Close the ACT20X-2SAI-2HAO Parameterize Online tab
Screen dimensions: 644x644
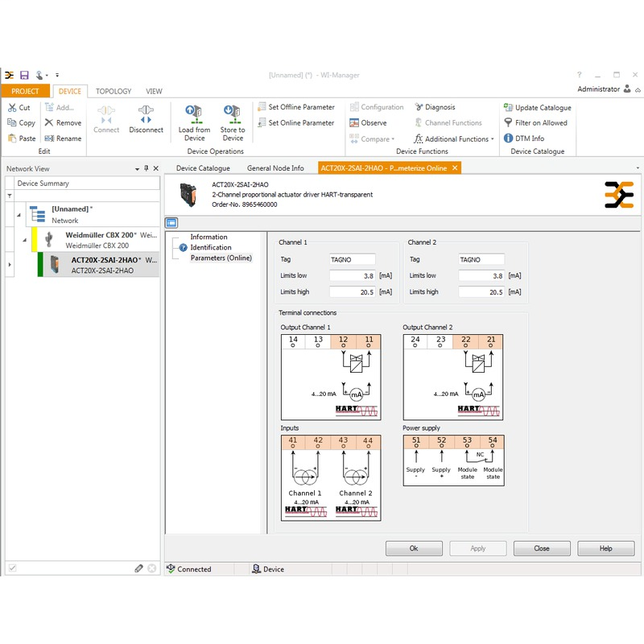pos(455,167)
